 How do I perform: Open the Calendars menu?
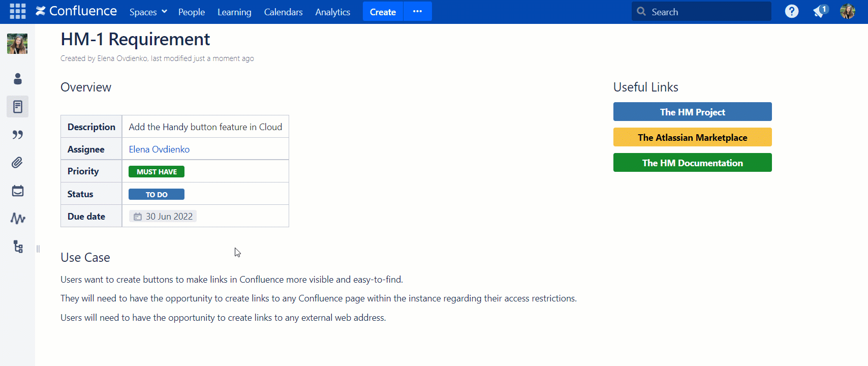coord(283,12)
